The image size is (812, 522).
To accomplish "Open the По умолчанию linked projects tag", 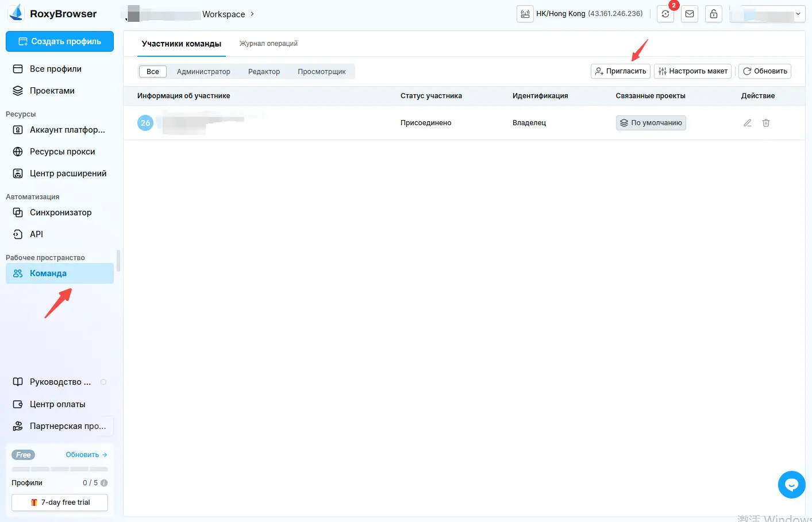I will (x=651, y=123).
